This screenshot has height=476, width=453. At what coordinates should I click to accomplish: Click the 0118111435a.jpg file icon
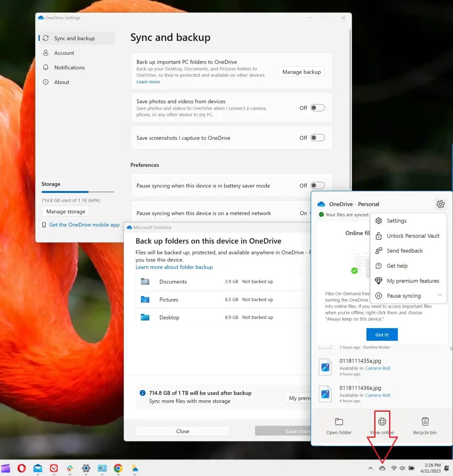point(325,367)
